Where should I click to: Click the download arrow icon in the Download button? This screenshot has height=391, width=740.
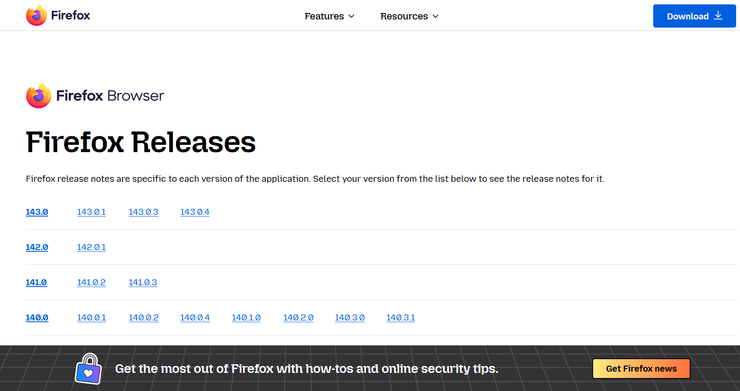click(718, 16)
